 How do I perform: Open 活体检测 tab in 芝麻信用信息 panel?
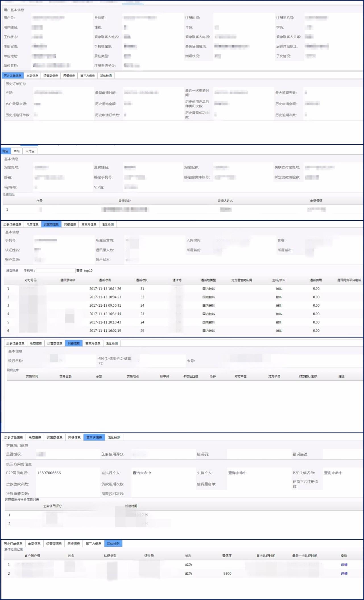(114, 437)
